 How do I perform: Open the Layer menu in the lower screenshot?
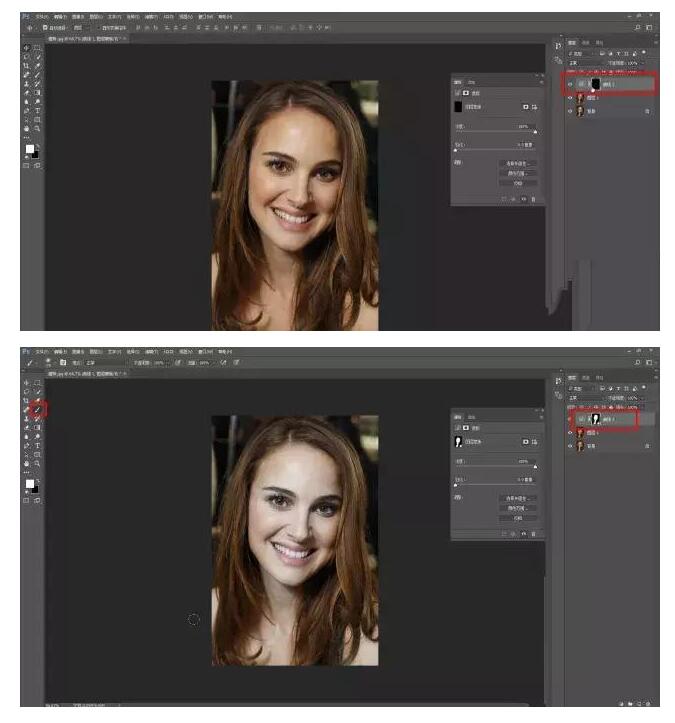click(x=96, y=351)
